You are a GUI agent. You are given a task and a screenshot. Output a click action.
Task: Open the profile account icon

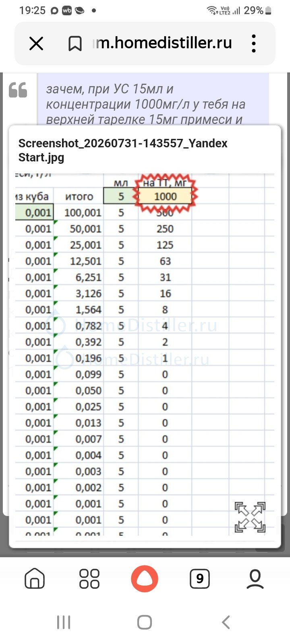(255, 579)
